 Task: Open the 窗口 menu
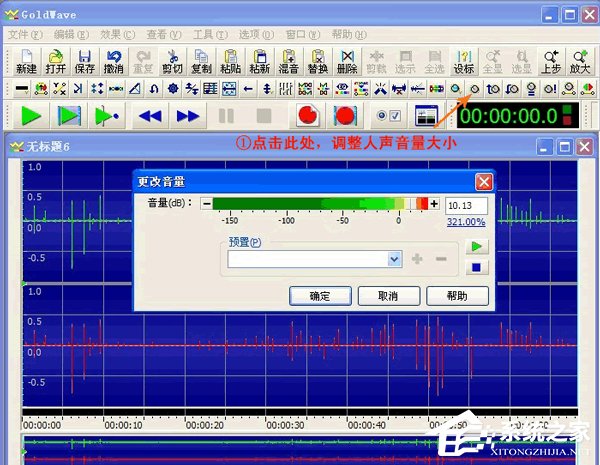pyautogui.click(x=303, y=35)
